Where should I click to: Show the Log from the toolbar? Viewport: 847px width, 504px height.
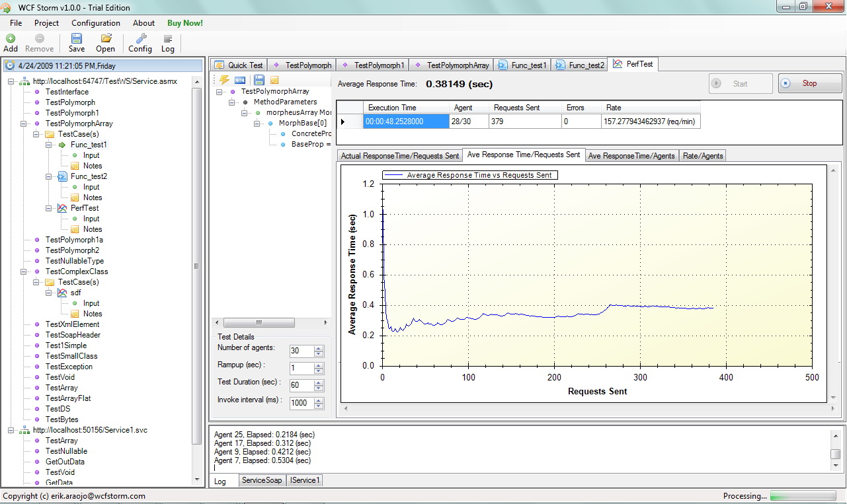pos(168,43)
